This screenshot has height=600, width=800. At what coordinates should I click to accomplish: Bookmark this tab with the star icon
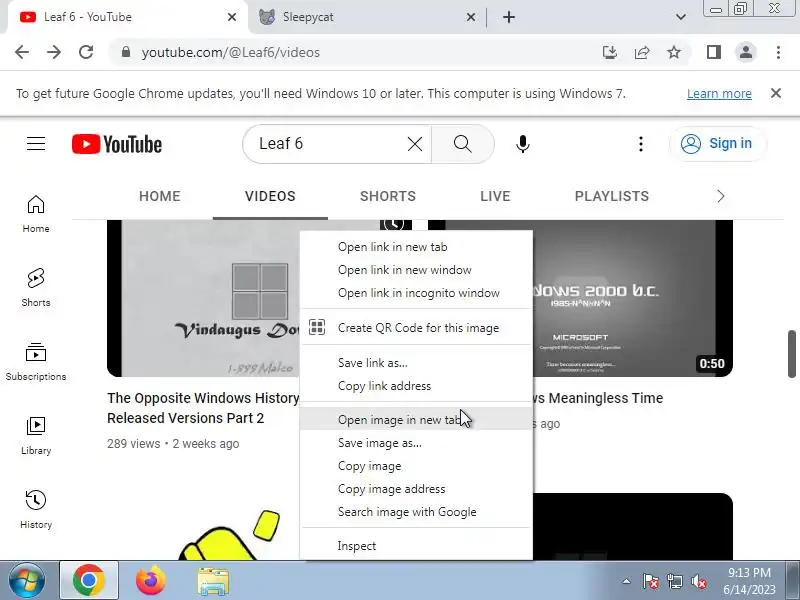click(674, 52)
